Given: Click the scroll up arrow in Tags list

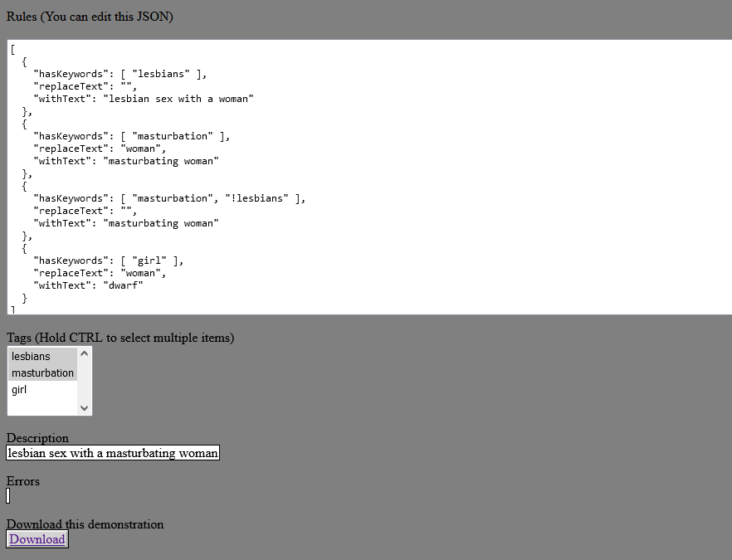Looking at the screenshot, I should point(84,353).
